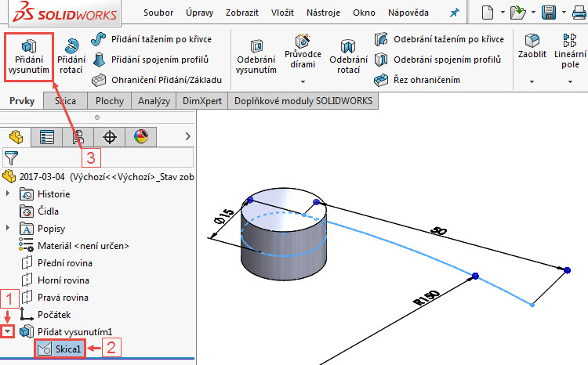Click the Přidání vysunutím extrude tool

click(29, 57)
